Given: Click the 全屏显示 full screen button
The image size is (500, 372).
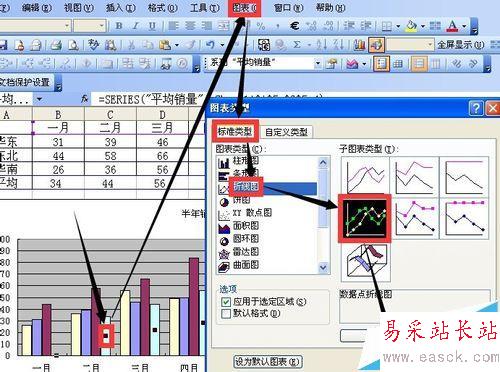Looking at the screenshot, I should (x=460, y=45).
